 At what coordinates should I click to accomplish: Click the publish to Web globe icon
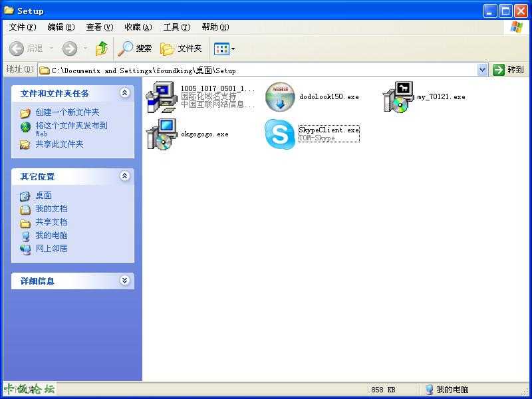point(25,127)
